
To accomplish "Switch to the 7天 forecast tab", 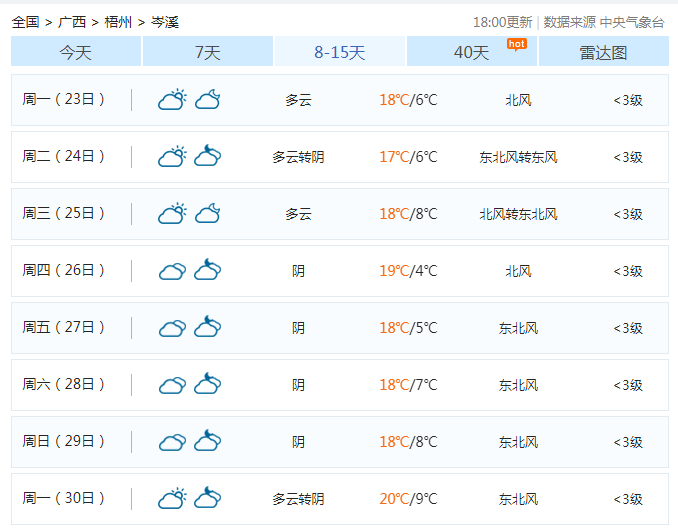I will (207, 52).
